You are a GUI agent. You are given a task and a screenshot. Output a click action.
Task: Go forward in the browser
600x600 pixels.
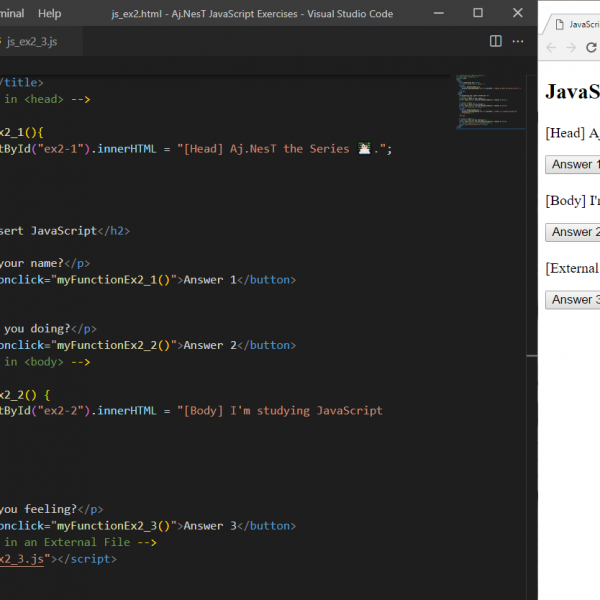pyautogui.click(x=571, y=48)
